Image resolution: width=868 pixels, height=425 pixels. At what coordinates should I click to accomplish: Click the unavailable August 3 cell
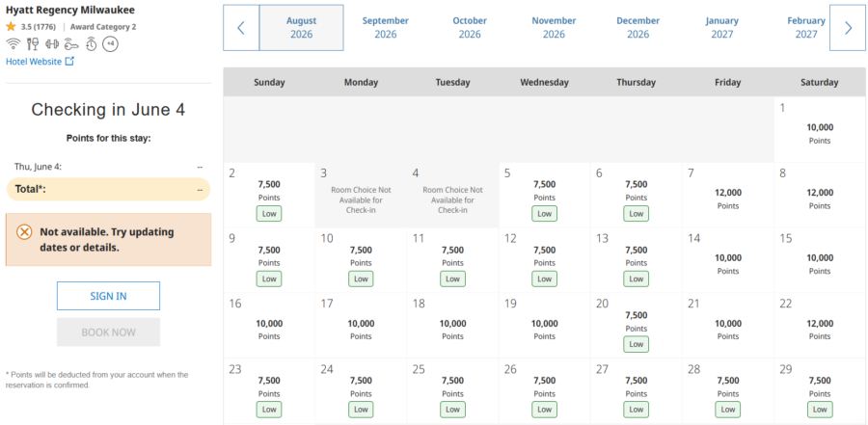(x=361, y=195)
